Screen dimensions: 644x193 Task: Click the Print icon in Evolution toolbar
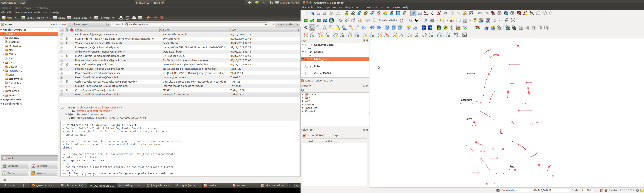(x=121, y=18)
